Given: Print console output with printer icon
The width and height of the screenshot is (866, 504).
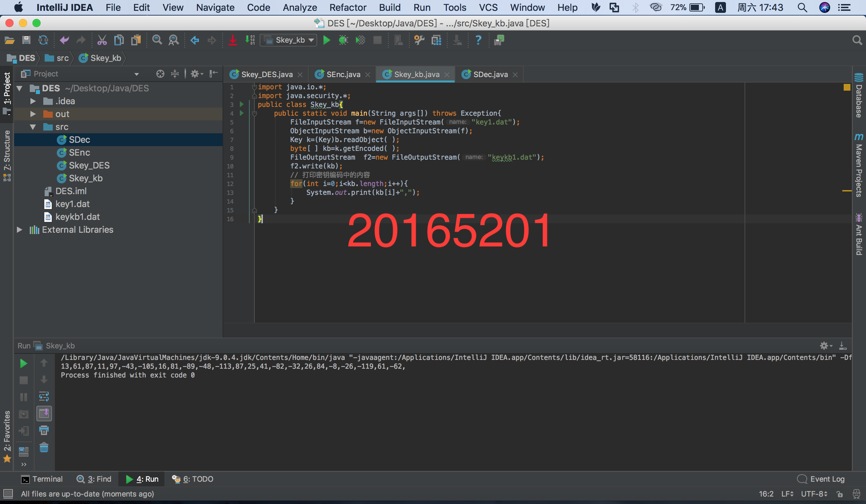Looking at the screenshot, I should pos(44,430).
